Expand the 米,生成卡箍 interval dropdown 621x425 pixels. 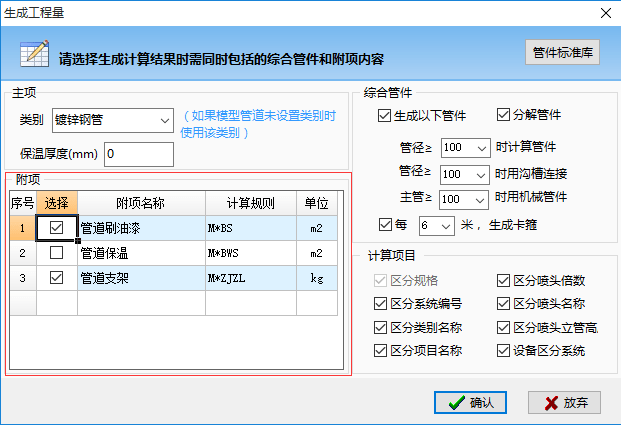pyautogui.click(x=448, y=226)
